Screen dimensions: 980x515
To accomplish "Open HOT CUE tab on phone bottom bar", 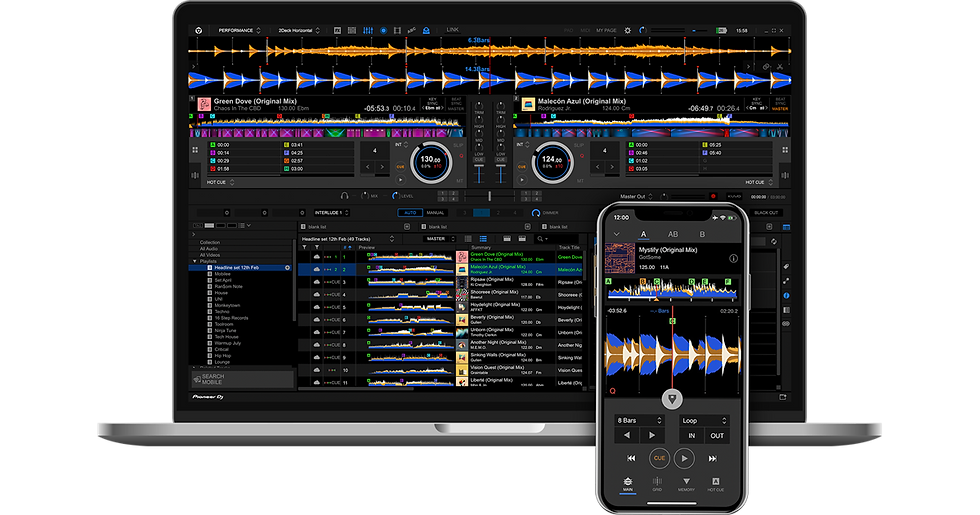I will pyautogui.click(x=716, y=484).
